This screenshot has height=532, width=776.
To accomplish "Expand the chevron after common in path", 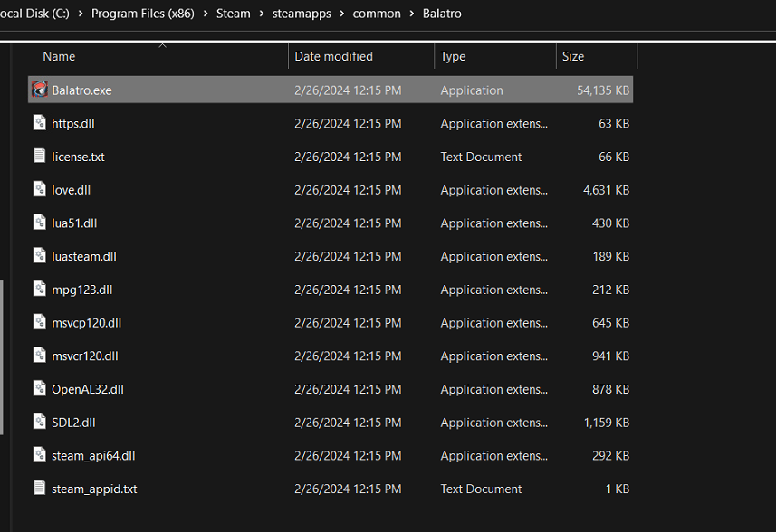I will point(411,14).
